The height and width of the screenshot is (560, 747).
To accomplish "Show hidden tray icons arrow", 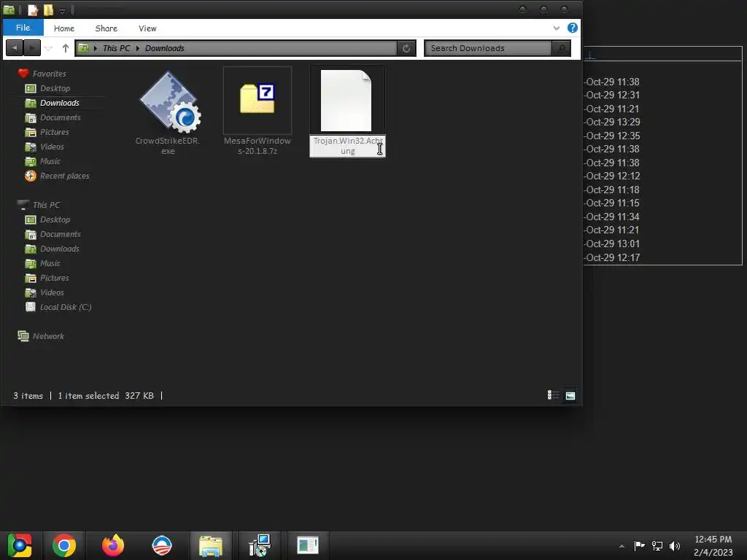I will pyautogui.click(x=622, y=546).
